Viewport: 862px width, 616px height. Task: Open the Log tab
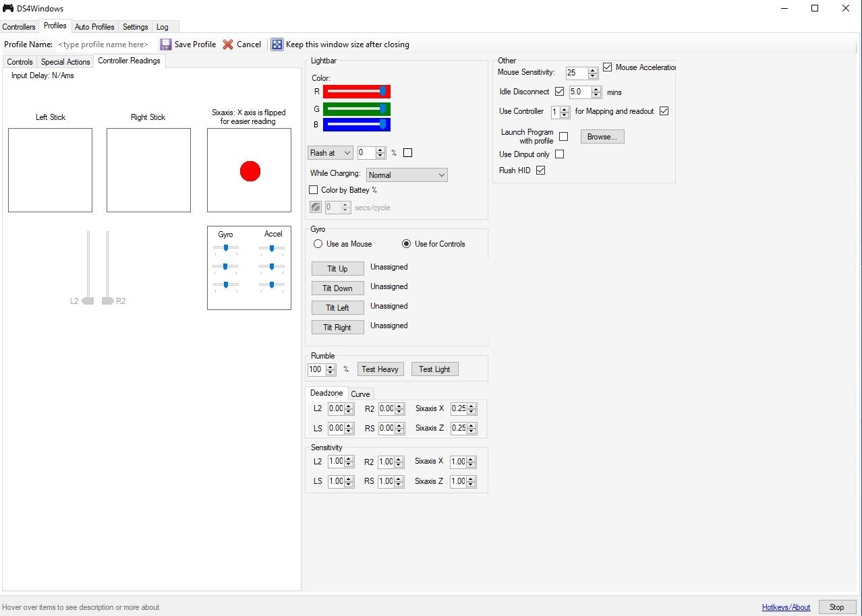pyautogui.click(x=163, y=27)
